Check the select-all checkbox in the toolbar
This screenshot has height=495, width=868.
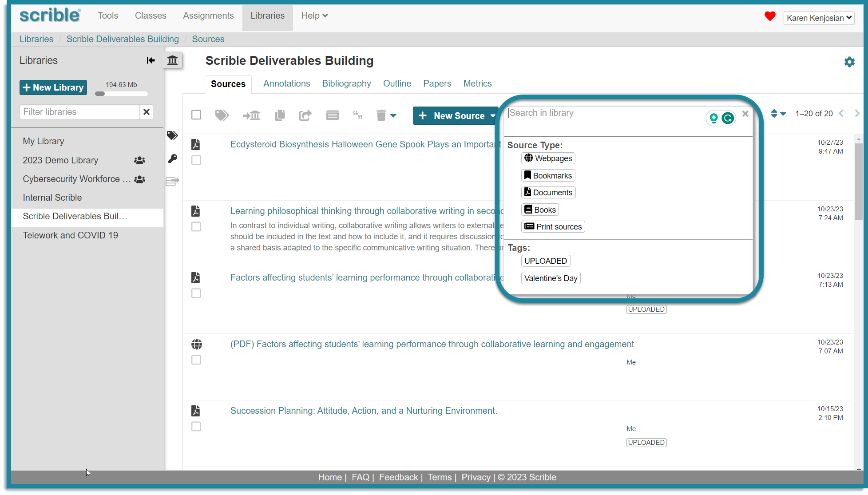tap(196, 115)
